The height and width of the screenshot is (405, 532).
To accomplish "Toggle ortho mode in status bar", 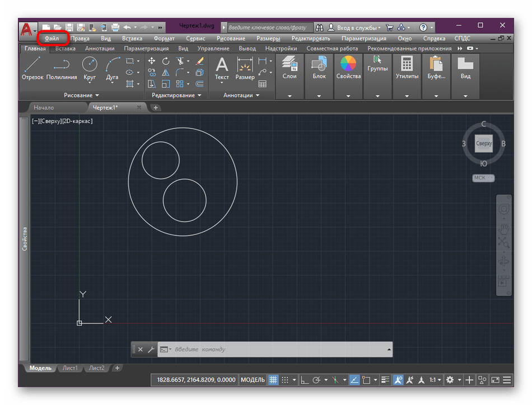I will coord(305,380).
